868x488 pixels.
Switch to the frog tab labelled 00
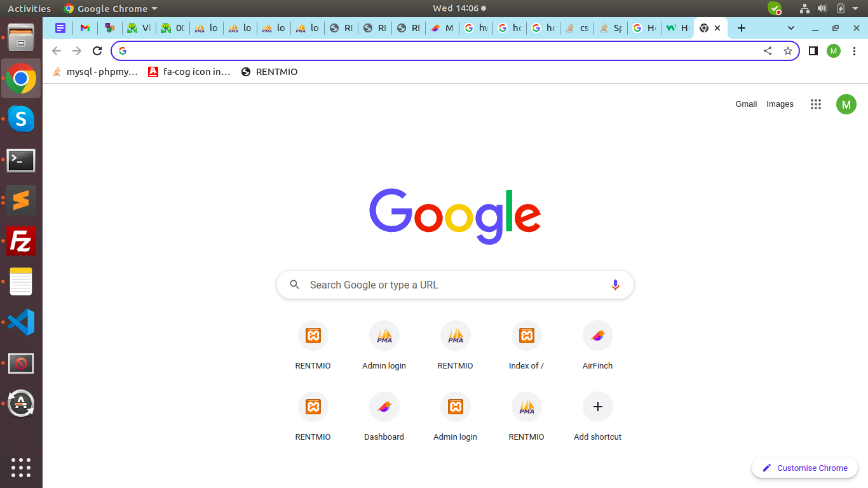pos(173,28)
